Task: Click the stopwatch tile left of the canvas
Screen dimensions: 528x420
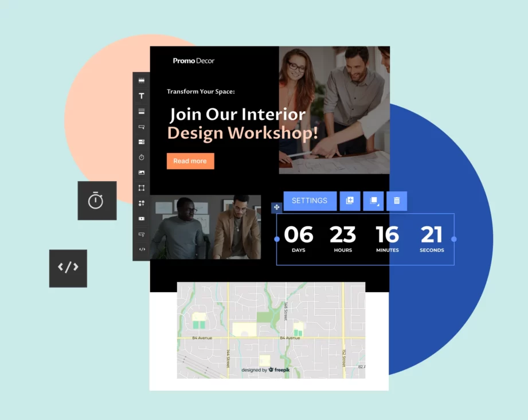Action: tap(96, 201)
